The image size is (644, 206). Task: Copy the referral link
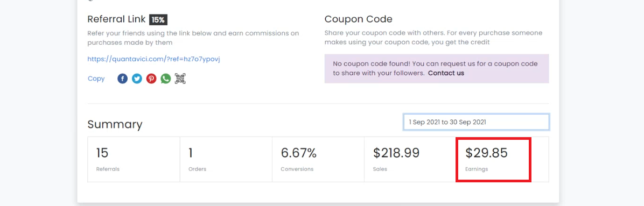tap(96, 79)
